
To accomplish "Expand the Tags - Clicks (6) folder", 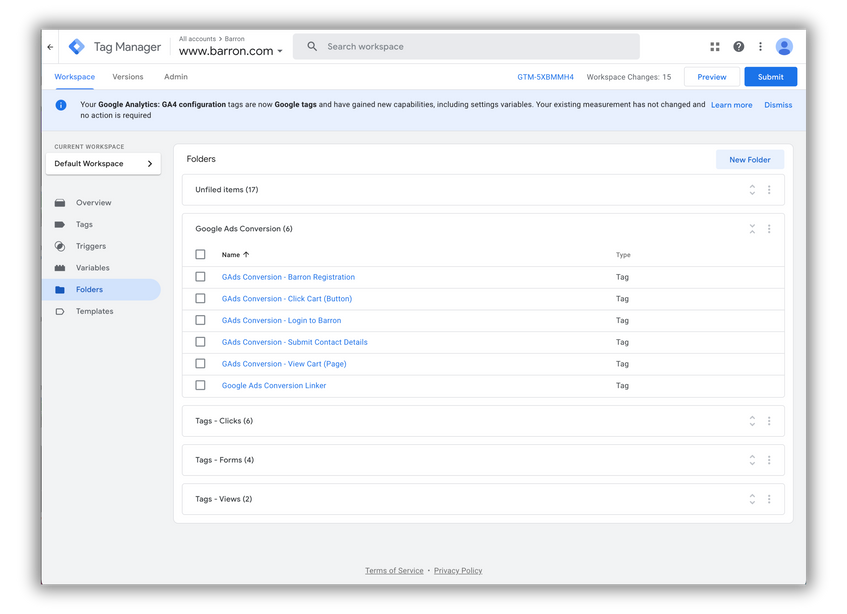I will (x=752, y=421).
